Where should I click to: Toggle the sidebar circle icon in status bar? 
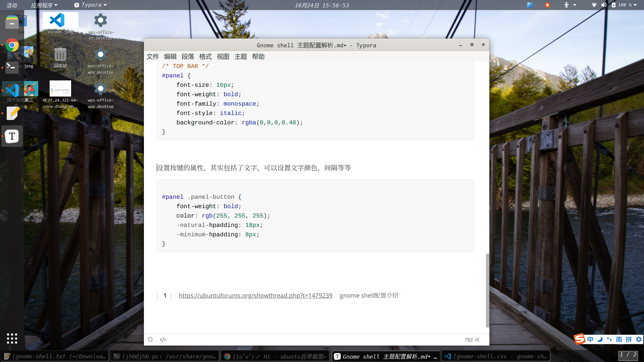[x=150, y=340]
